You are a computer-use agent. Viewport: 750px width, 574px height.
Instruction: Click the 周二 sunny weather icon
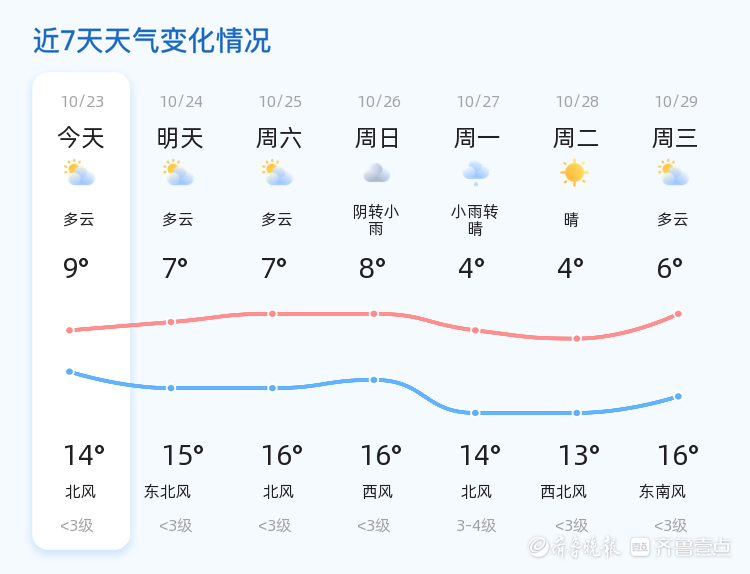click(574, 173)
